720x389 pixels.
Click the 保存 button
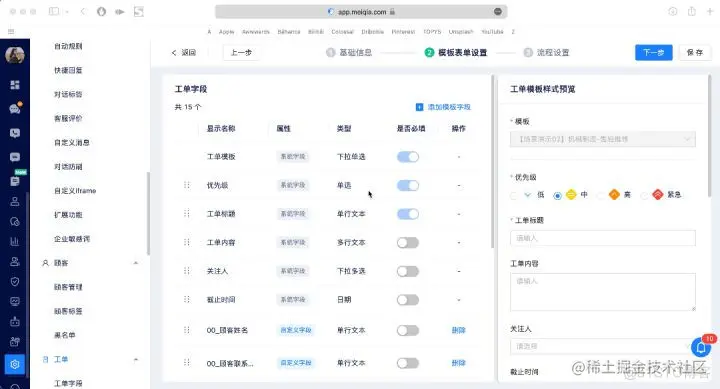click(694, 52)
